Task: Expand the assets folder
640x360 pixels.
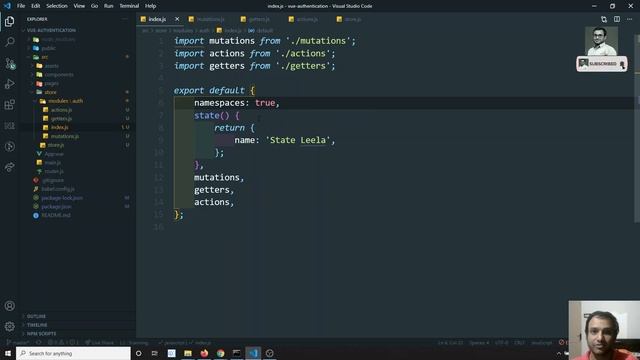Action: click(x=51, y=66)
